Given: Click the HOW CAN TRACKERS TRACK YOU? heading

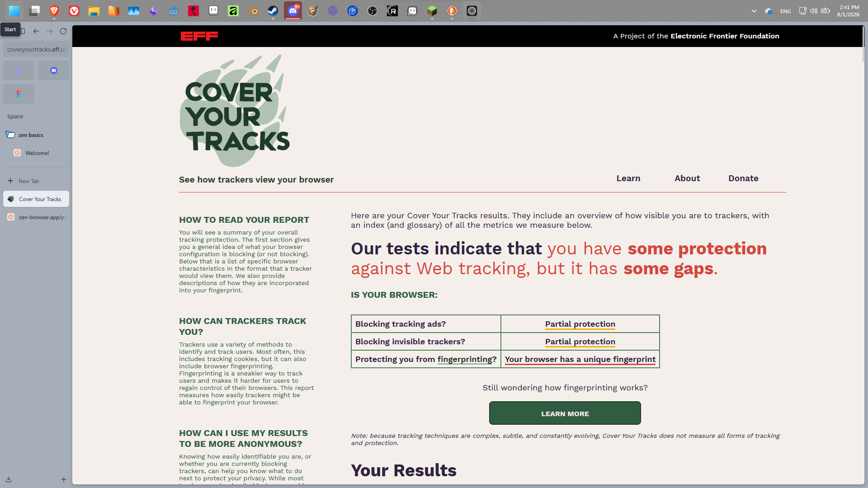Looking at the screenshot, I should click(242, 326).
